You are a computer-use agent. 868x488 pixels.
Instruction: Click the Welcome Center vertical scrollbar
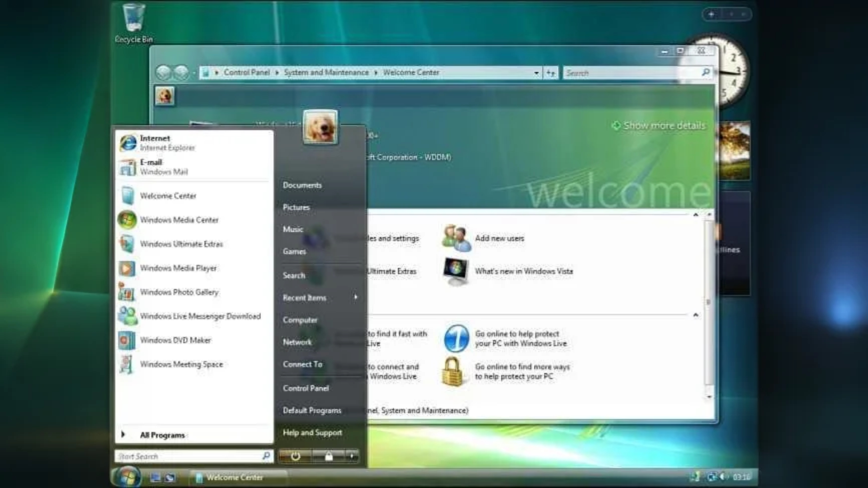(708, 303)
